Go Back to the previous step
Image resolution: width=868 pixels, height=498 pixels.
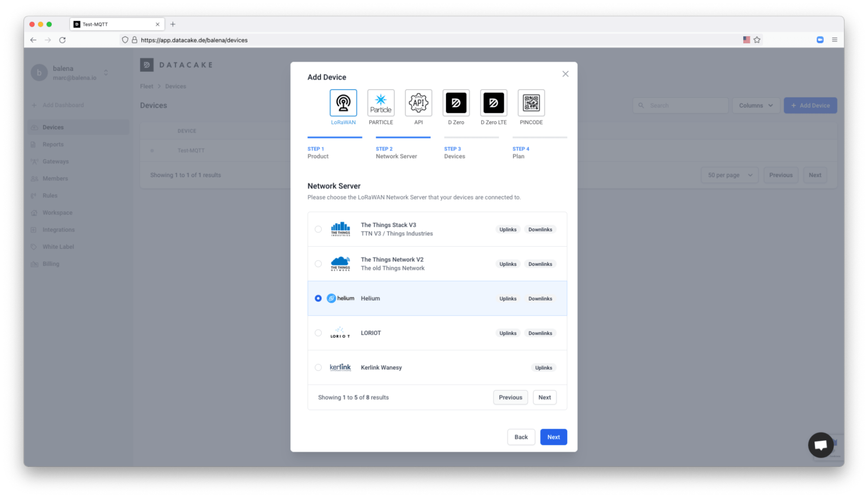coord(521,437)
